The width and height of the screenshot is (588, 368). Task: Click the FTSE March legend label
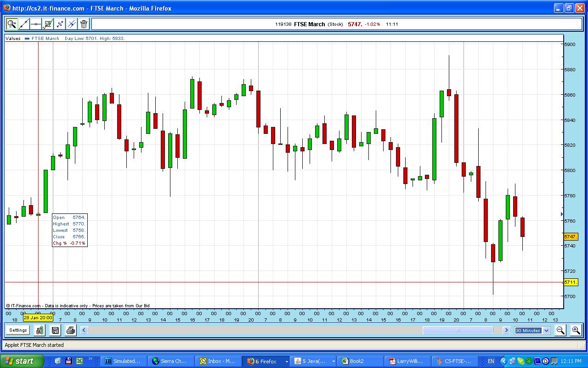pos(45,39)
